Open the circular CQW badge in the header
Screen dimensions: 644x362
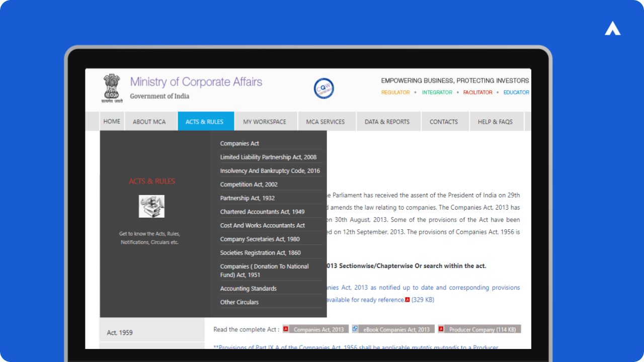coord(324,88)
